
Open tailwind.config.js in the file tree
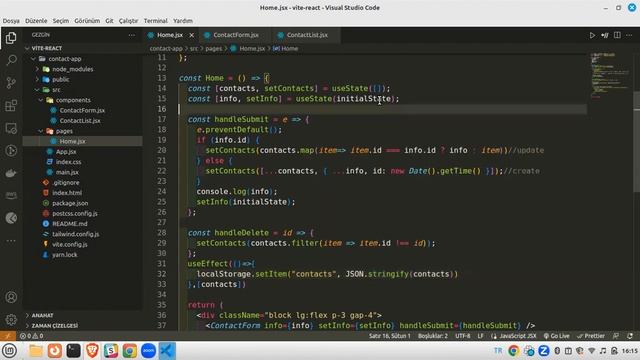coord(82,234)
